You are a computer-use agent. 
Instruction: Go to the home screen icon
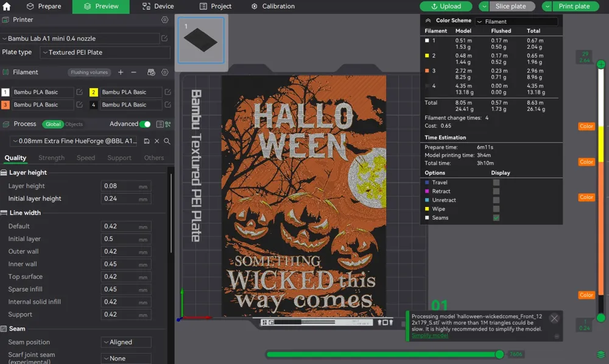click(7, 6)
